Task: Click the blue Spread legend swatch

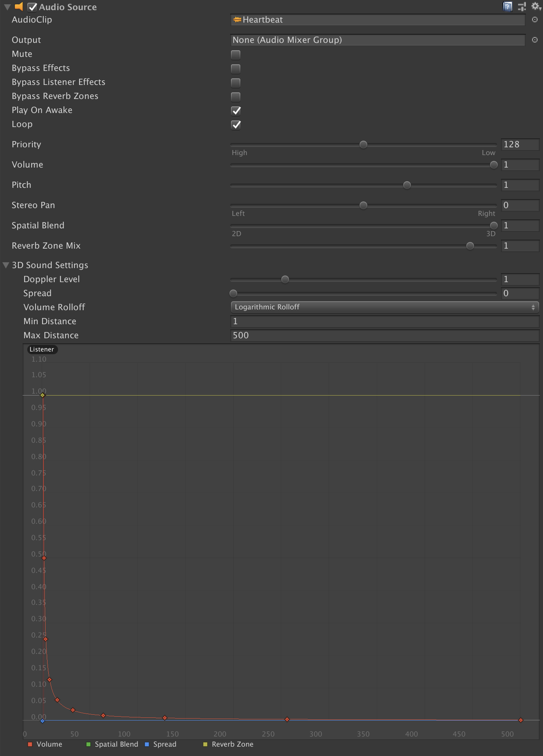Action: pos(147,744)
